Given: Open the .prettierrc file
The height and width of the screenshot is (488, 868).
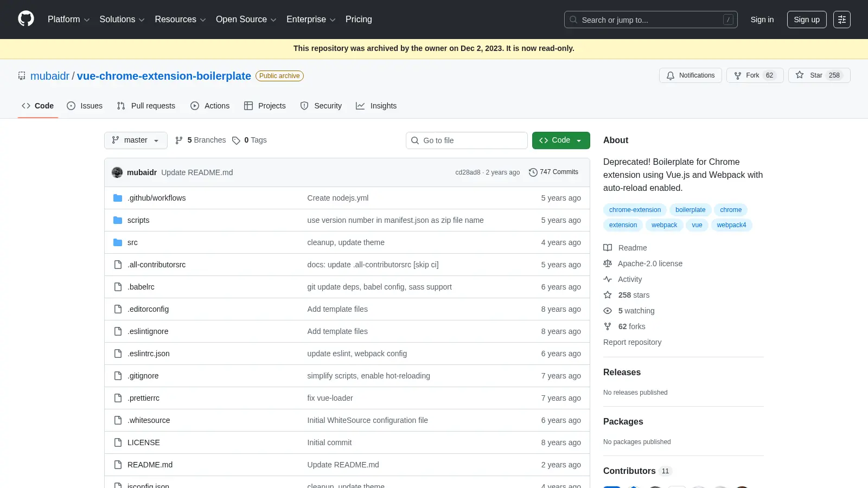Looking at the screenshot, I should (x=143, y=398).
